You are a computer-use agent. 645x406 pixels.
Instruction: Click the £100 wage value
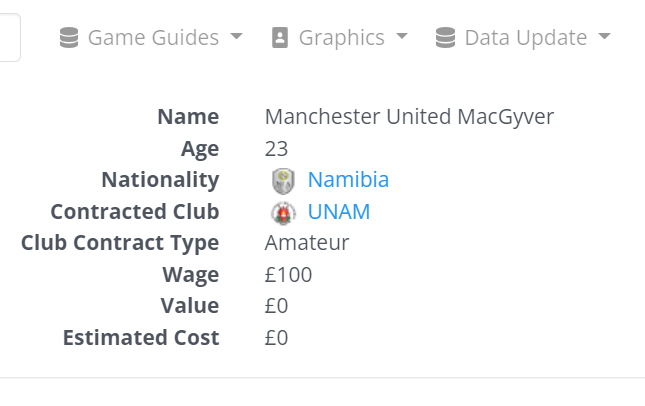288,274
